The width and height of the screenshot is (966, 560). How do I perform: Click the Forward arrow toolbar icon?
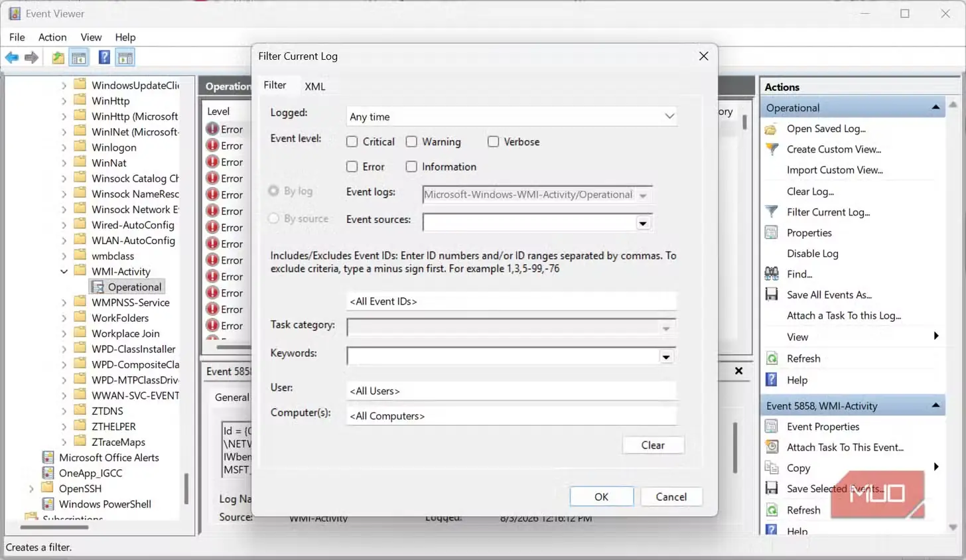click(x=31, y=58)
